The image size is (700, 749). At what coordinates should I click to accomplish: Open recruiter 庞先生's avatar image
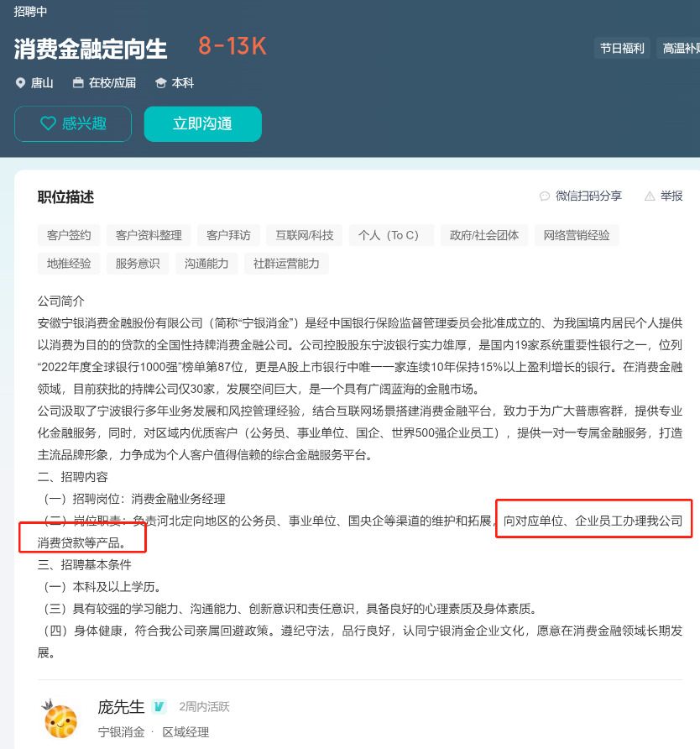pos(60,720)
